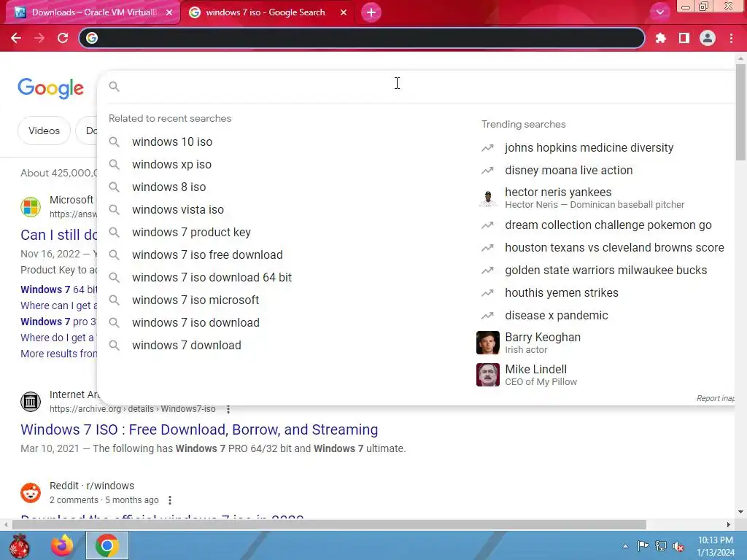
Task: Click the Report inappropriate predictions link
Action: [x=715, y=398]
